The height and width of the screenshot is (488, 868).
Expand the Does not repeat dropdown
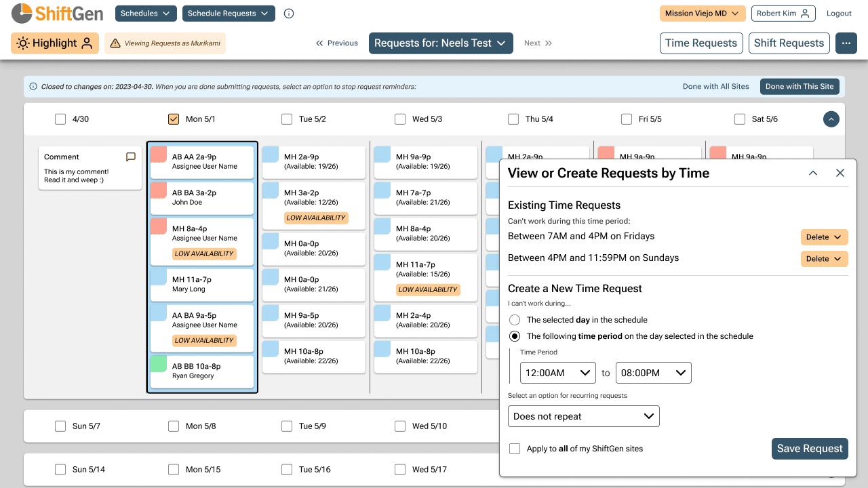point(583,416)
